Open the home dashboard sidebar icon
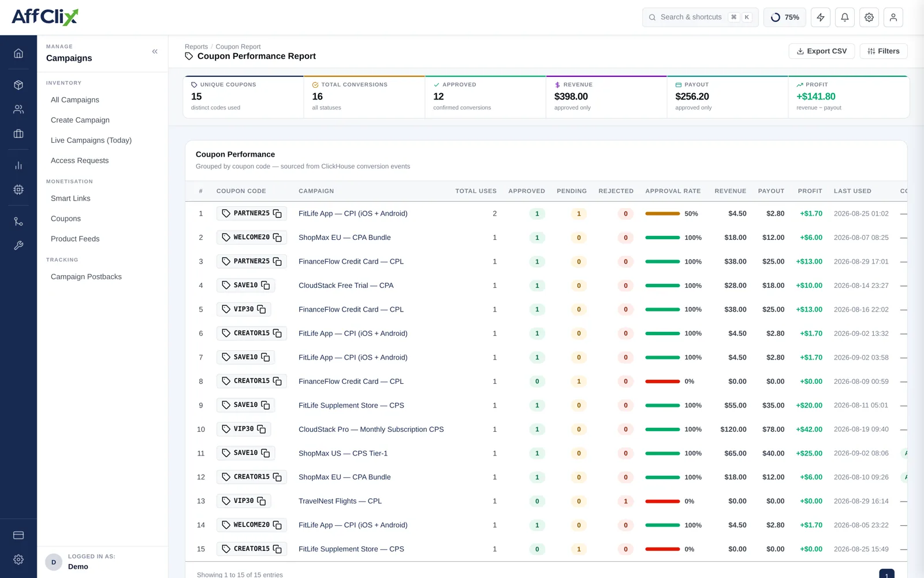This screenshot has width=924, height=578. pos(18,53)
